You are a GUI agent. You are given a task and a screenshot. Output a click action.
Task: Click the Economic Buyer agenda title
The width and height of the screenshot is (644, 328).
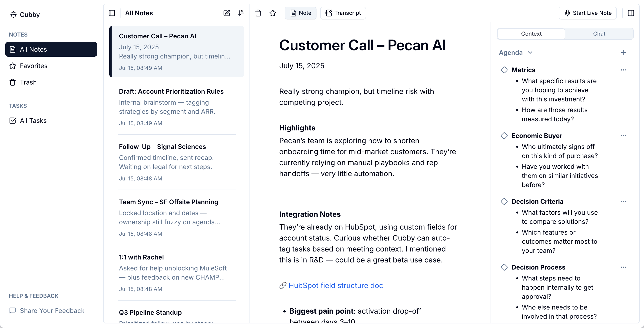[x=537, y=136]
